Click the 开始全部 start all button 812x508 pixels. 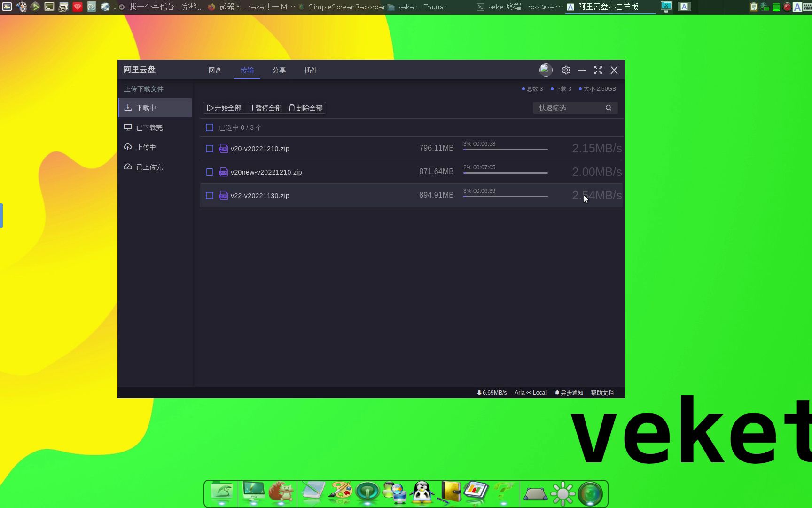point(224,108)
